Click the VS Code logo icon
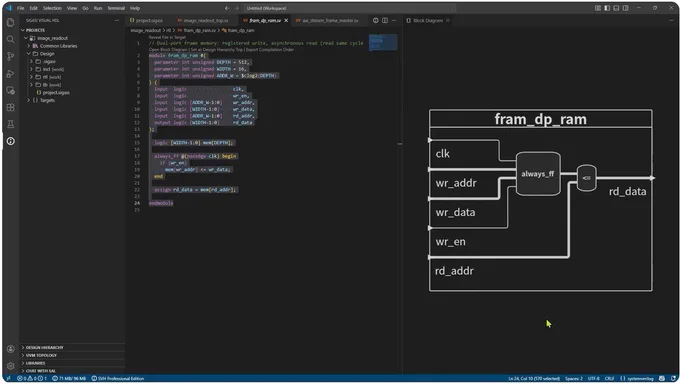The width and height of the screenshot is (680, 384). click(8, 8)
